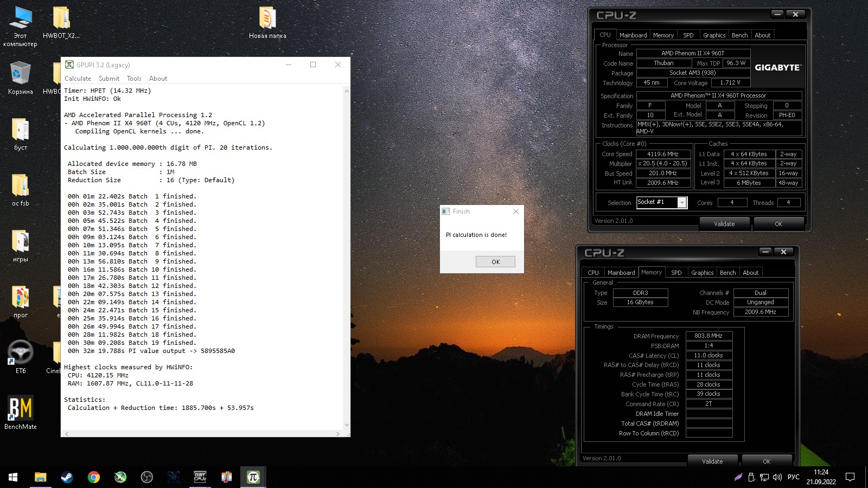Image resolution: width=868 pixels, height=488 pixels.
Task: Switch to GPUPI taskbar icon
Action: pos(253,477)
